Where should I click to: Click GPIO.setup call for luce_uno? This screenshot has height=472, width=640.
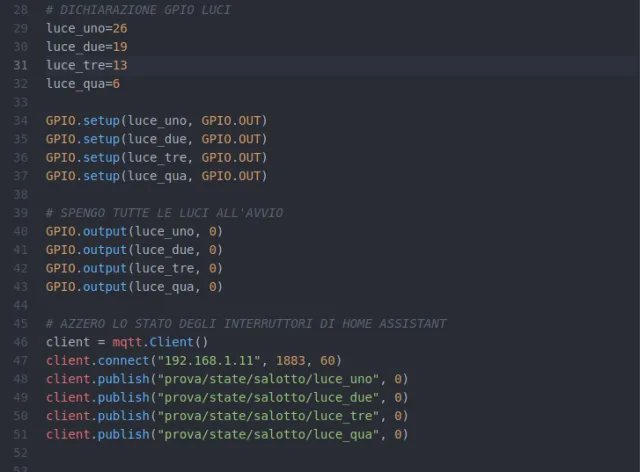83,121
